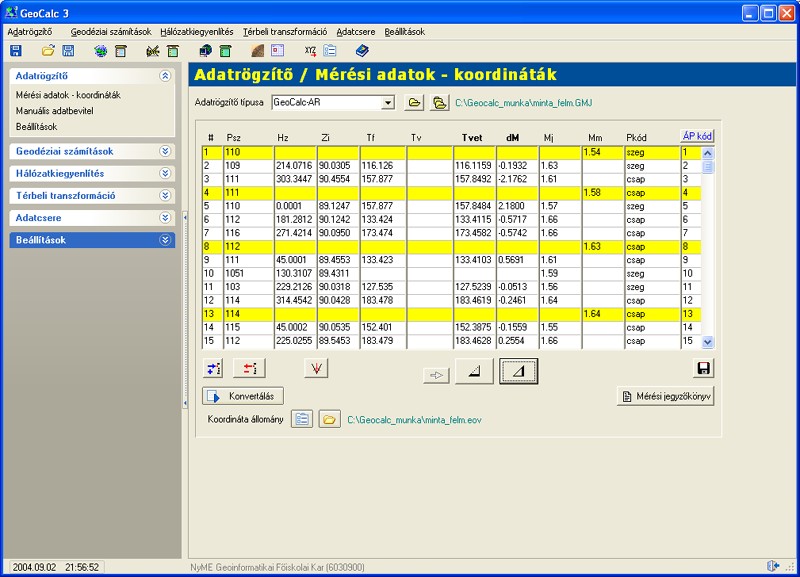Click the ÁP kód column header button
The width and height of the screenshot is (800, 577).
pos(697,136)
